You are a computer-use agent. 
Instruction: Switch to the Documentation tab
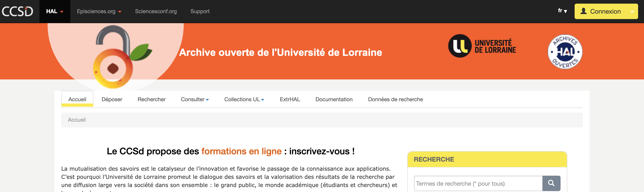(334, 99)
